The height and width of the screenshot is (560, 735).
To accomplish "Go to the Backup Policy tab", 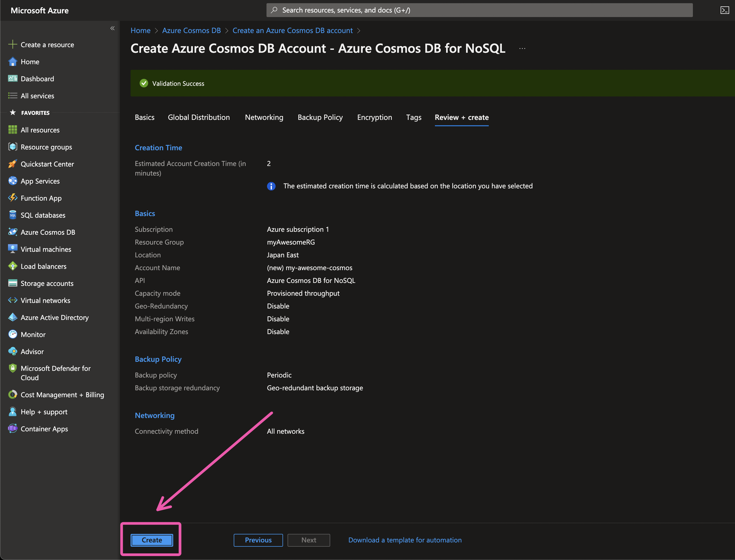I will [320, 117].
